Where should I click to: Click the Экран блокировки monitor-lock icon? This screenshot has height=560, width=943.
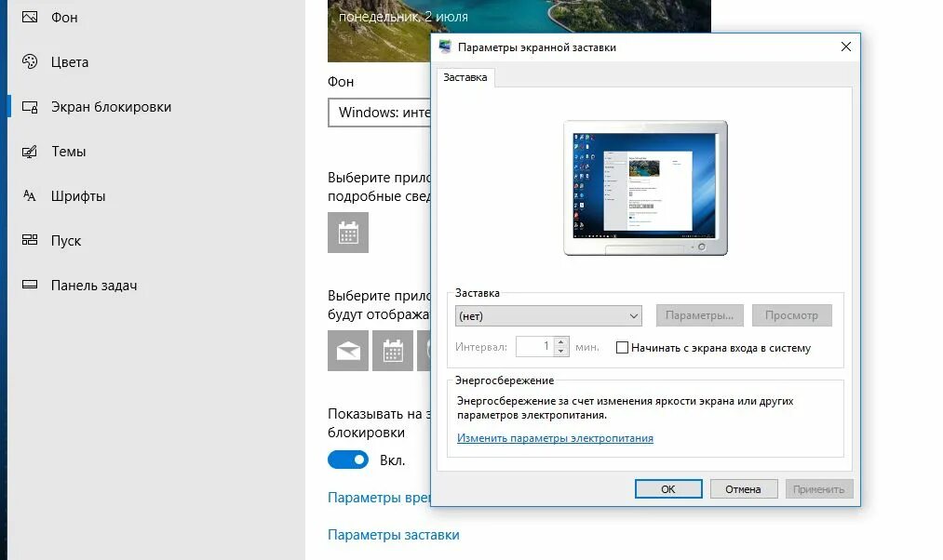(30, 106)
